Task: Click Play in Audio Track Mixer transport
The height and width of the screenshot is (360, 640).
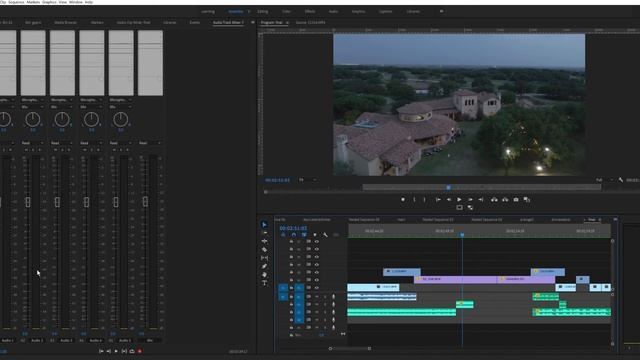Action: coord(116,351)
